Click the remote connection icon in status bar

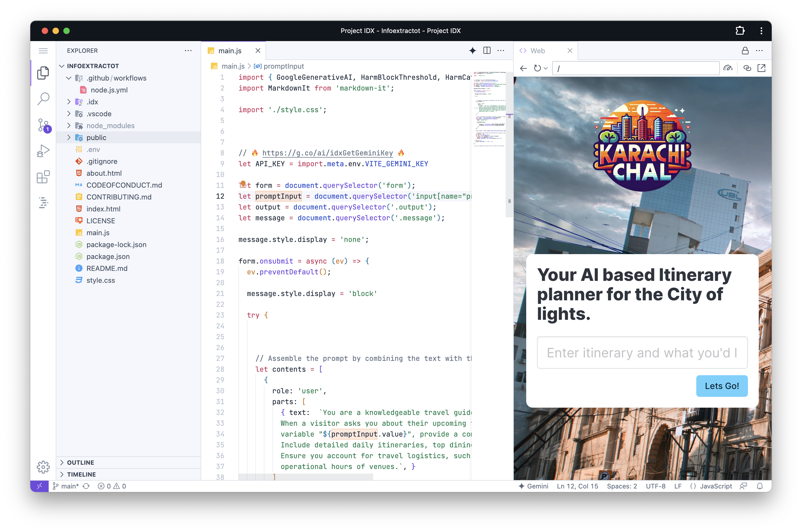pyautogui.click(x=39, y=486)
